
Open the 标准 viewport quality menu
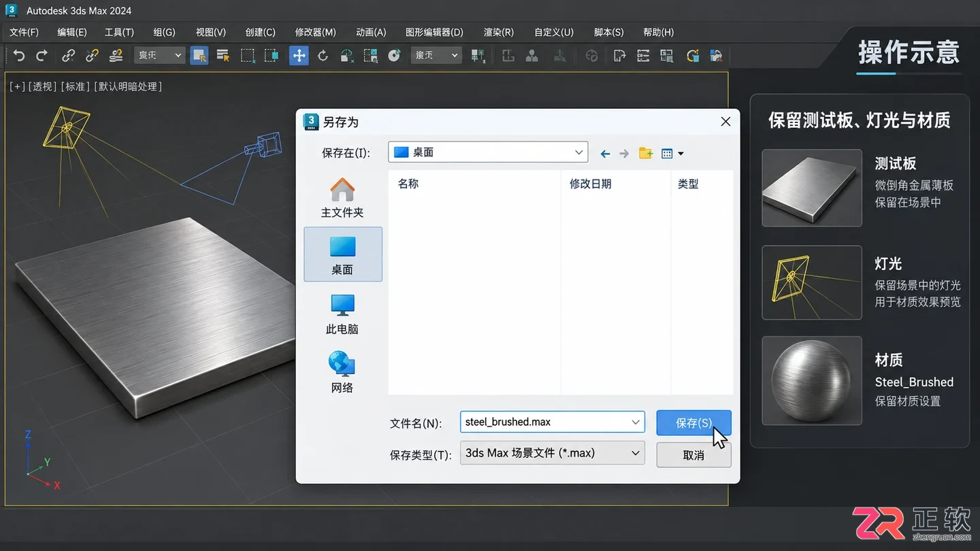coord(76,86)
